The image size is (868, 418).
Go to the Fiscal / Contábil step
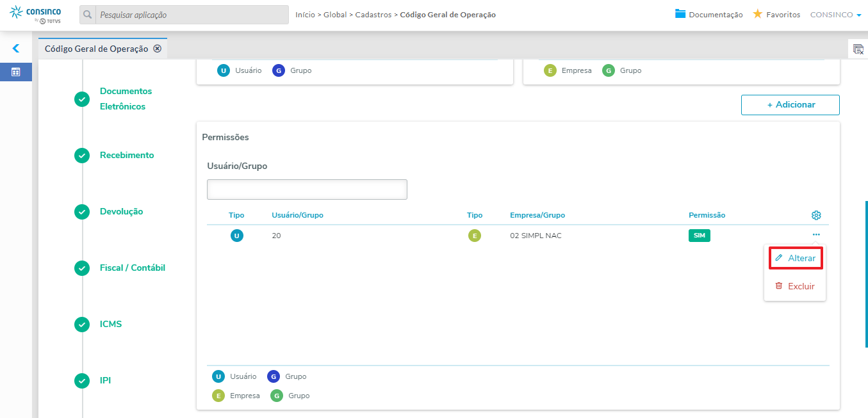133,268
